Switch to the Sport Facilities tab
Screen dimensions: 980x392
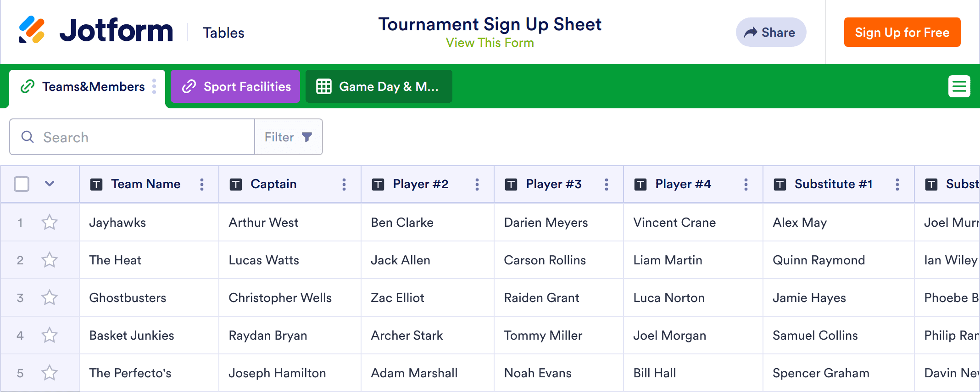(235, 86)
